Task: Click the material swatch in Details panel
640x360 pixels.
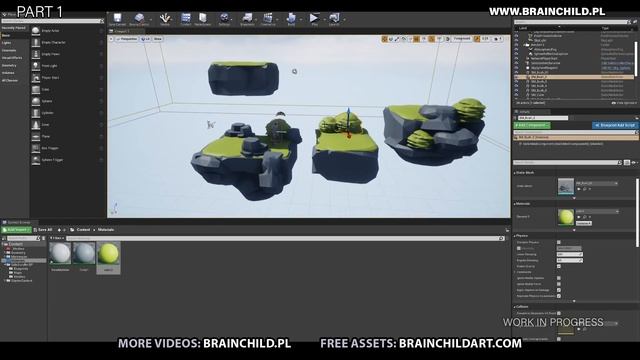Action: (x=566, y=217)
